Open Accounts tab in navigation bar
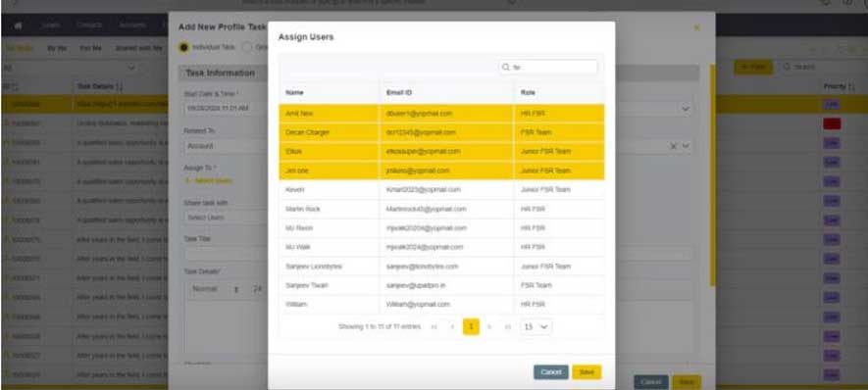Viewport: 868px width, 390px height. pyautogui.click(x=132, y=25)
